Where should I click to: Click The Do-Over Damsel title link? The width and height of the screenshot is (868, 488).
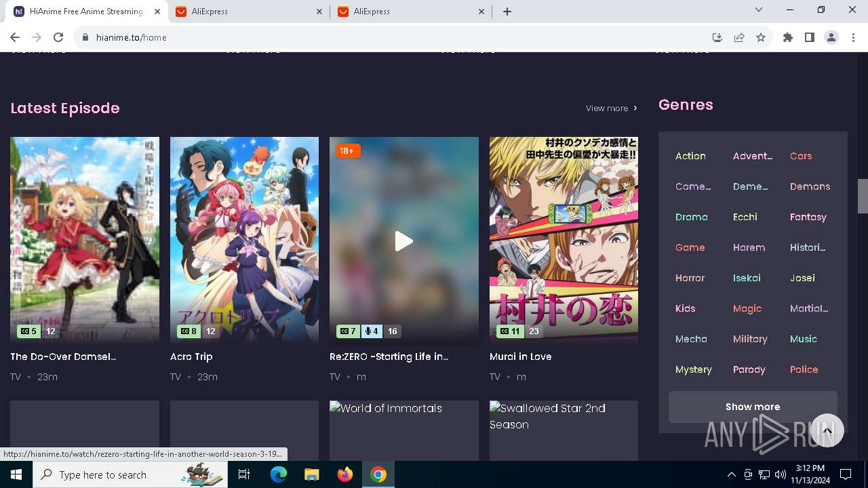coord(63,357)
